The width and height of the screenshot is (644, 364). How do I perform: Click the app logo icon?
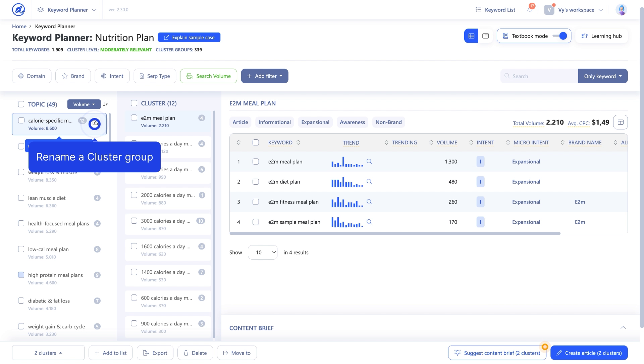pyautogui.click(x=18, y=10)
